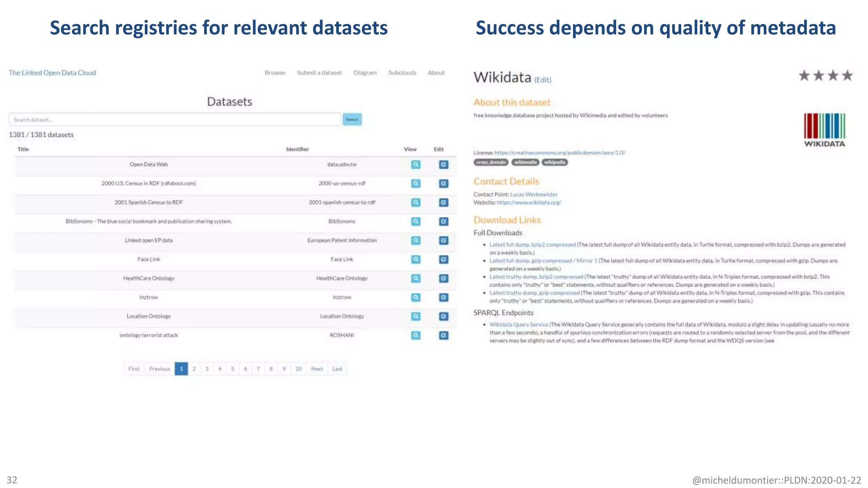Edit the 2001 Spanish Census to RDF dataset
This screenshot has width=868, height=488.
[443, 202]
